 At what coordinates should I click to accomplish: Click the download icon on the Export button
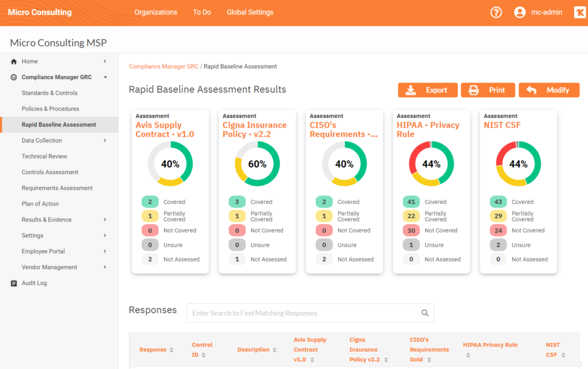click(x=411, y=90)
